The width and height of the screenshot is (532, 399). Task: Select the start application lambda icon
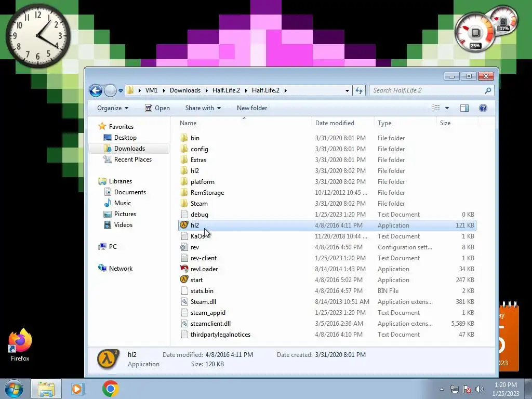(x=184, y=280)
